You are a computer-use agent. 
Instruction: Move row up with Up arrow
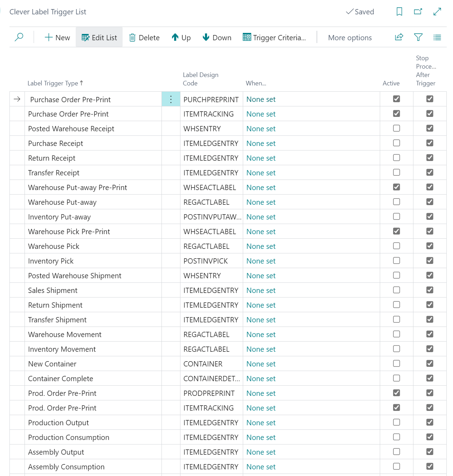click(x=181, y=37)
